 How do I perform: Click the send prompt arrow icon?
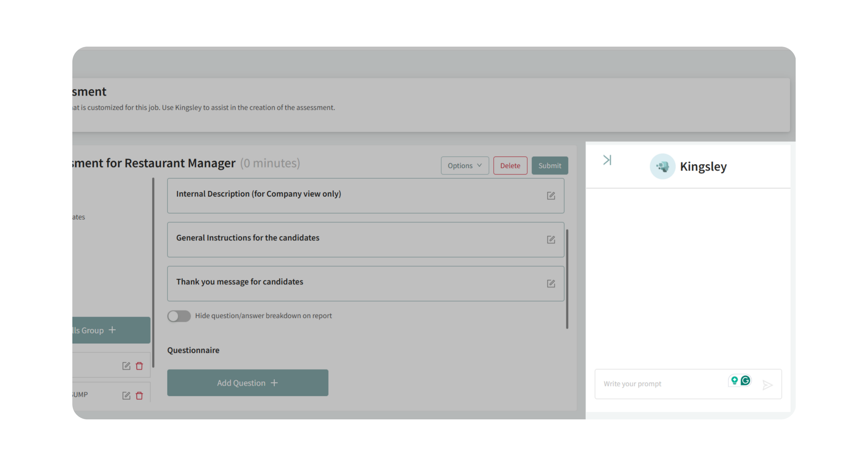(767, 385)
